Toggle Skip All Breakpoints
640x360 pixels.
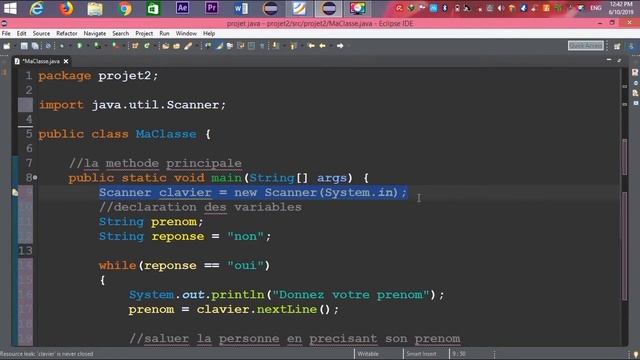(x=48, y=46)
